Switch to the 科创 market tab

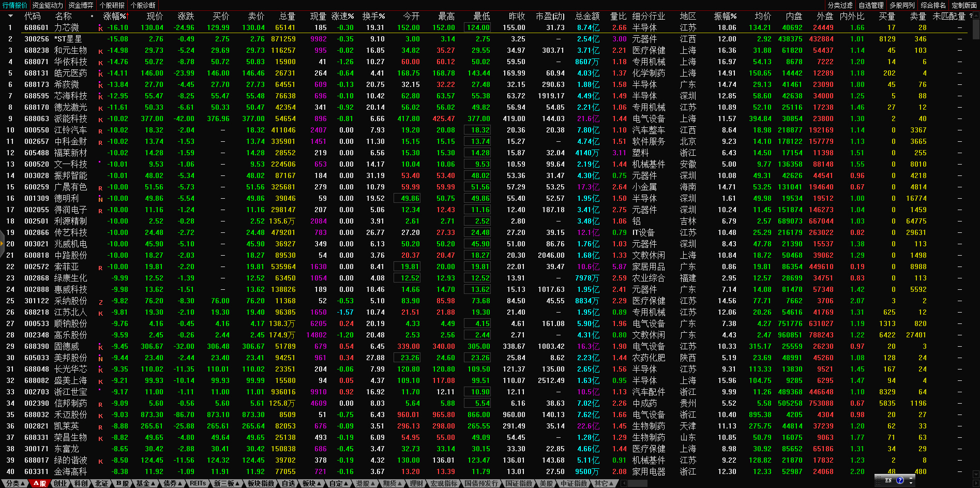click(x=81, y=483)
